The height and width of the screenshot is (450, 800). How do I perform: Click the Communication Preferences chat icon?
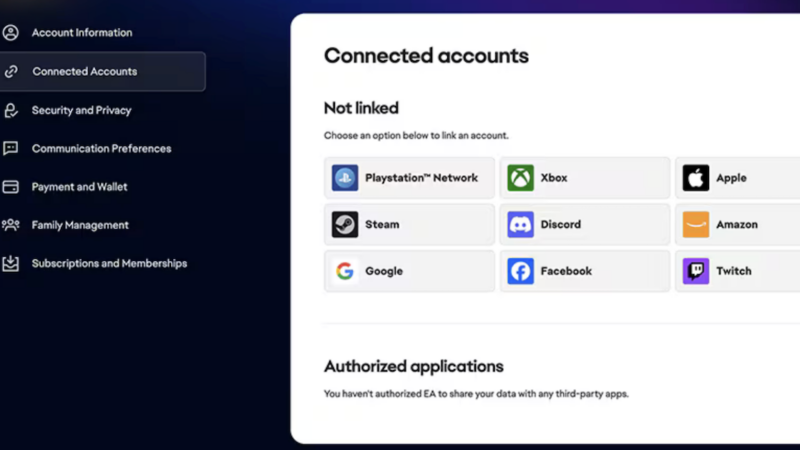click(10, 148)
